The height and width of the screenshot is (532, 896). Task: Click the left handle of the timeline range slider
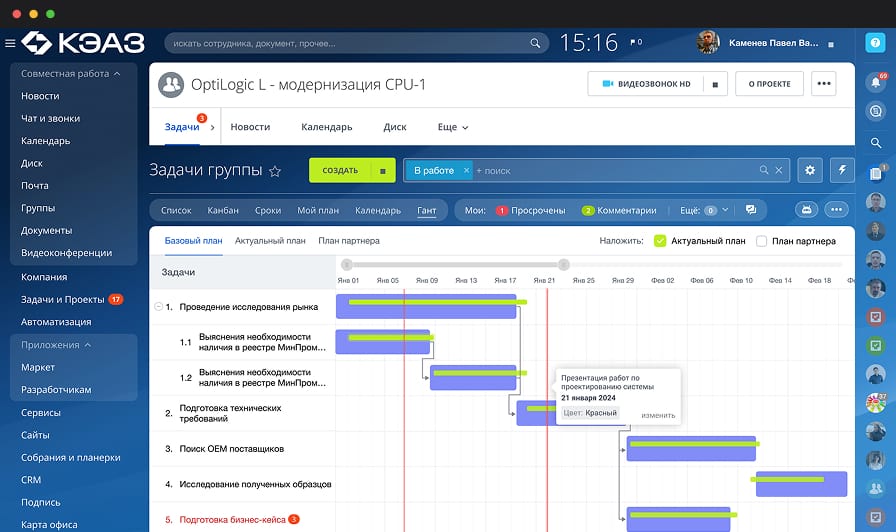point(346,265)
